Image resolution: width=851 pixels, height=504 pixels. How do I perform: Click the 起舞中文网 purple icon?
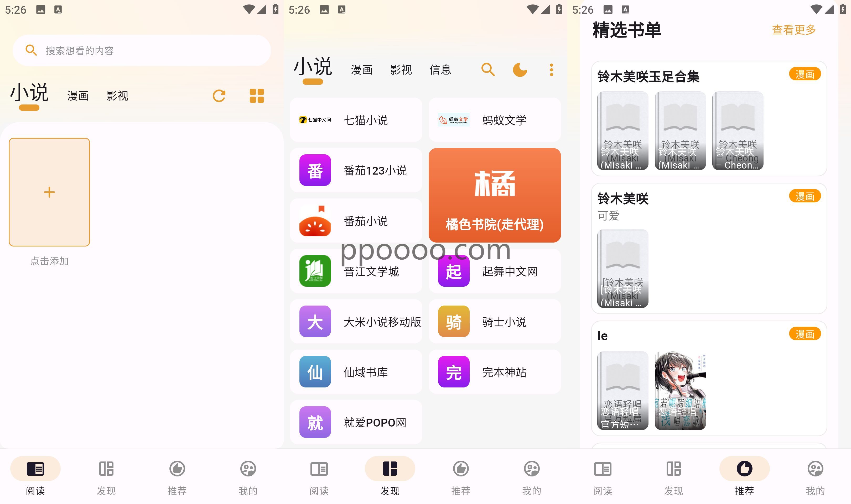[454, 271]
